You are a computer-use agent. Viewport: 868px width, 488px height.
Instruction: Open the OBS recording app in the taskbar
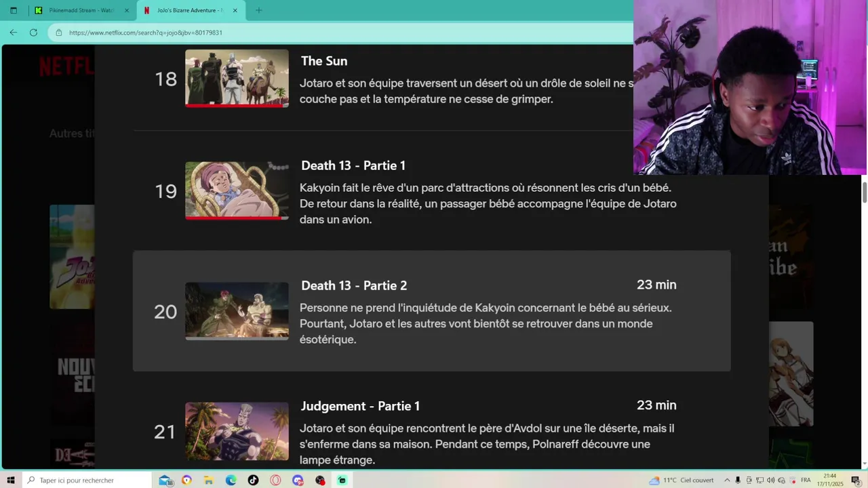pos(320,480)
